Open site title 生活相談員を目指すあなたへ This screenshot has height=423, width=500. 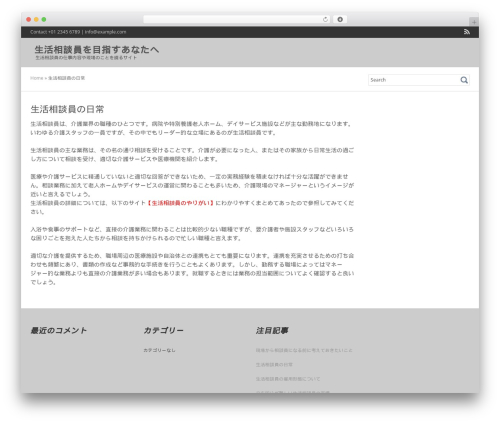pyautogui.click(x=97, y=50)
